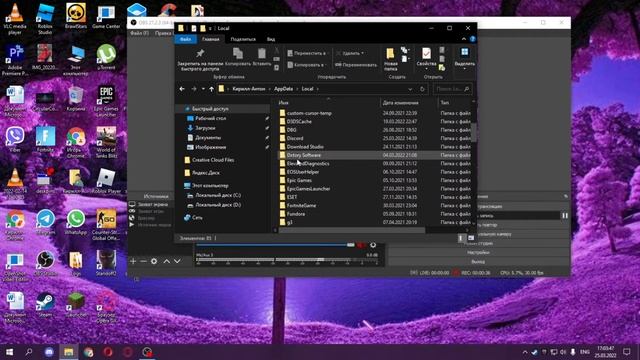Open OBS source properties gear icon
This screenshot has width=640, height=360.
154,261
